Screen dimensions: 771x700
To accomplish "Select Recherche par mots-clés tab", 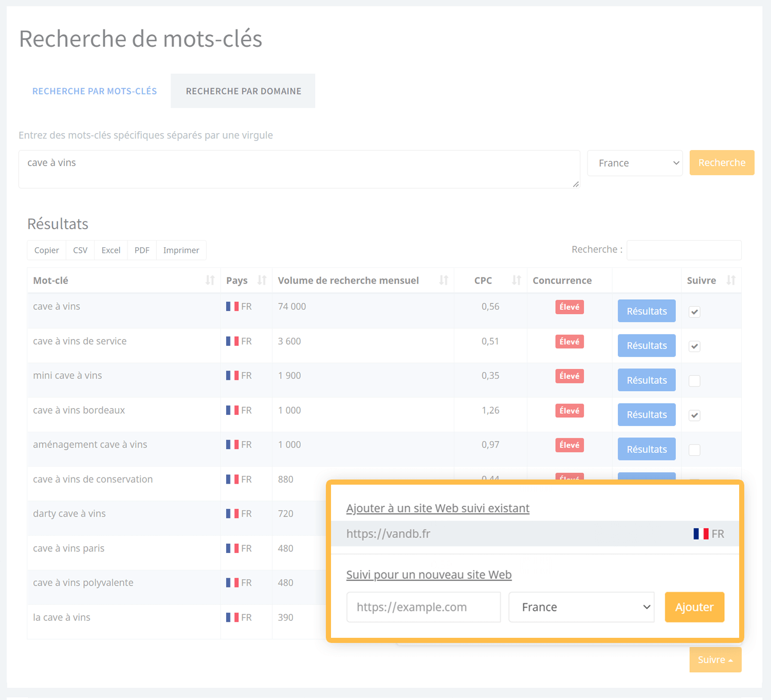I will [x=95, y=91].
